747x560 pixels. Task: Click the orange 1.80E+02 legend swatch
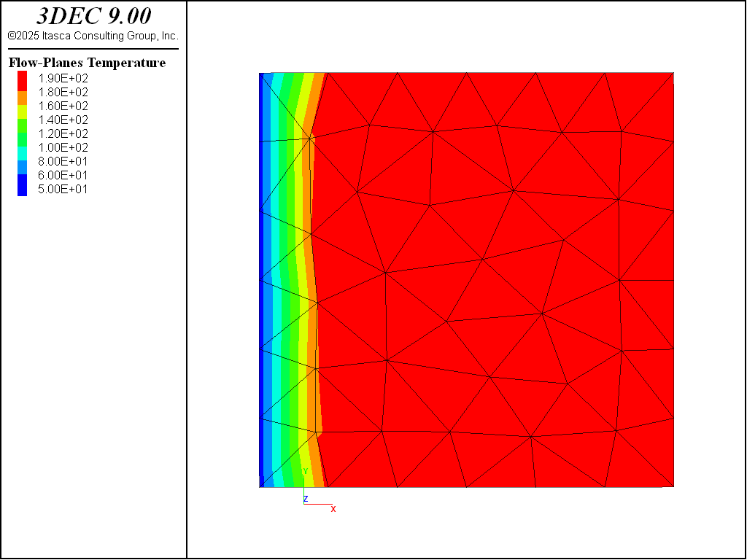pos(22,98)
